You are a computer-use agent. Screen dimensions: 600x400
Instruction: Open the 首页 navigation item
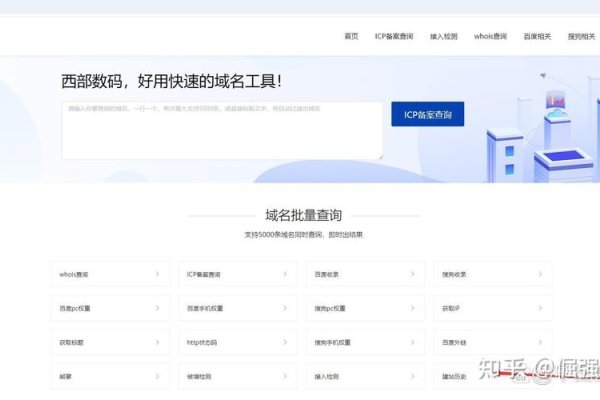[x=351, y=36]
